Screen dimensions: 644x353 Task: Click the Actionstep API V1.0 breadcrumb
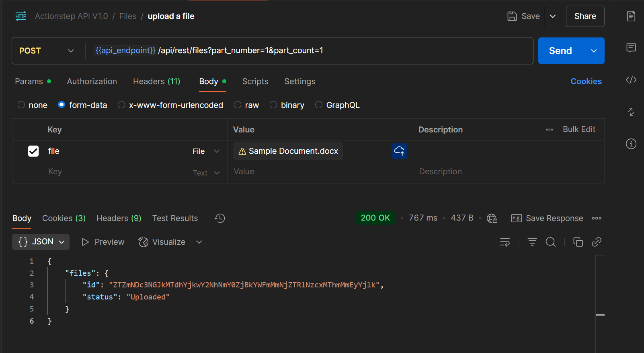(x=72, y=16)
